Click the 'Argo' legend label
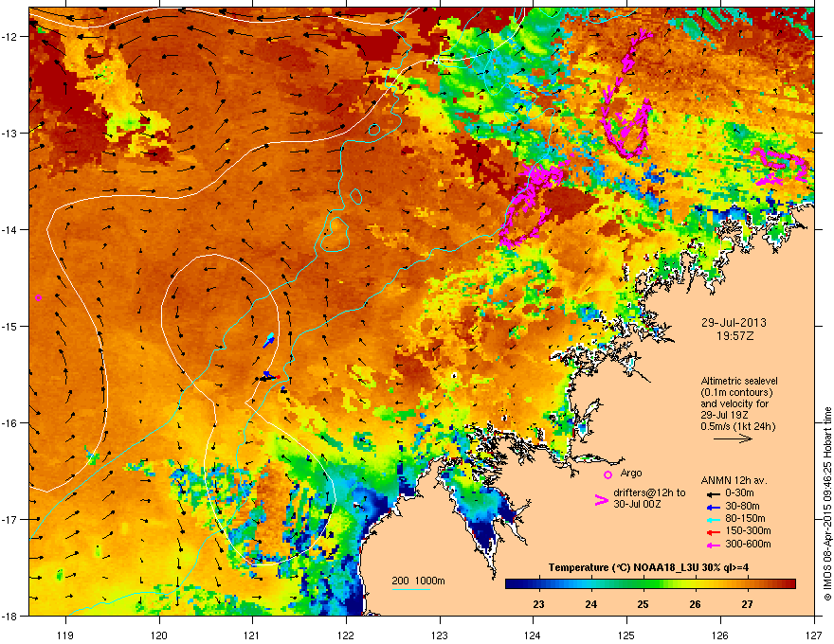The height and width of the screenshot is (644, 834). [631, 473]
